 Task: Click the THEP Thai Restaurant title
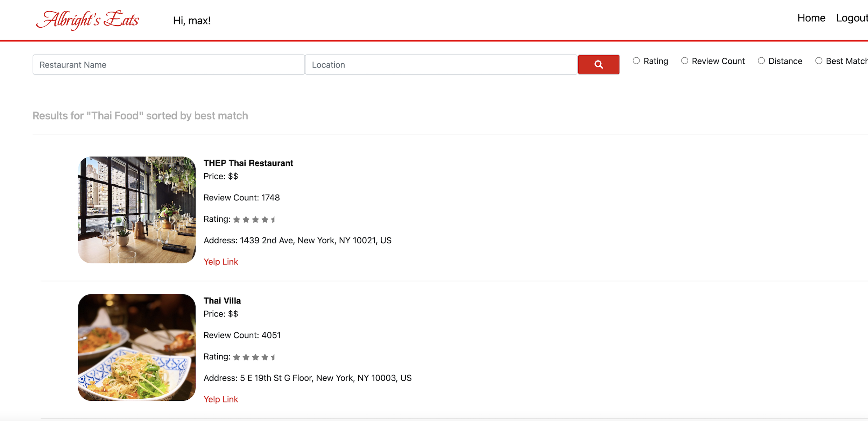248,163
